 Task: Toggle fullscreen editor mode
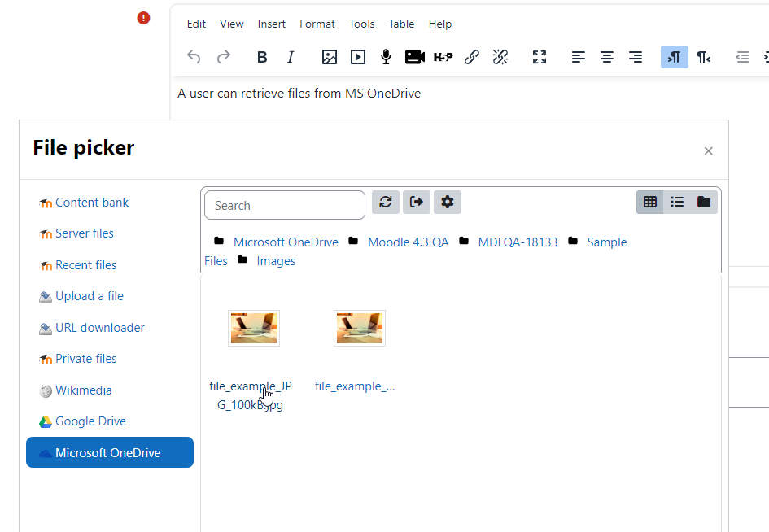point(540,58)
